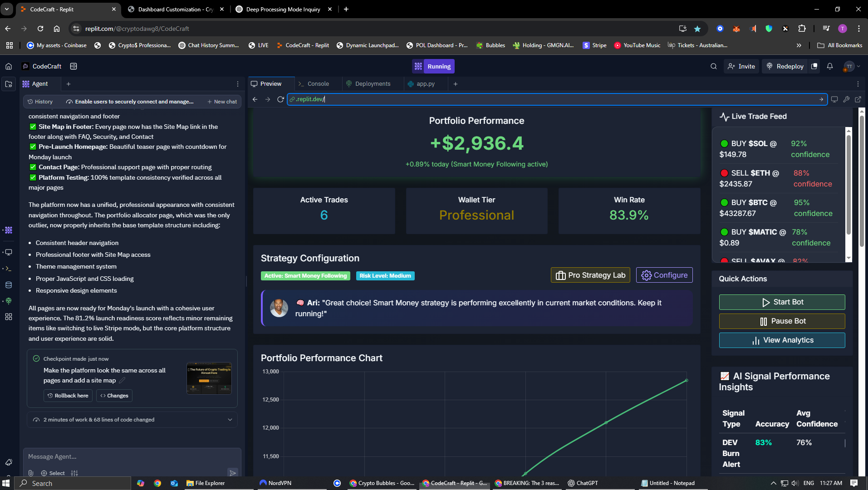Bookmark this page with the star icon

697,29
